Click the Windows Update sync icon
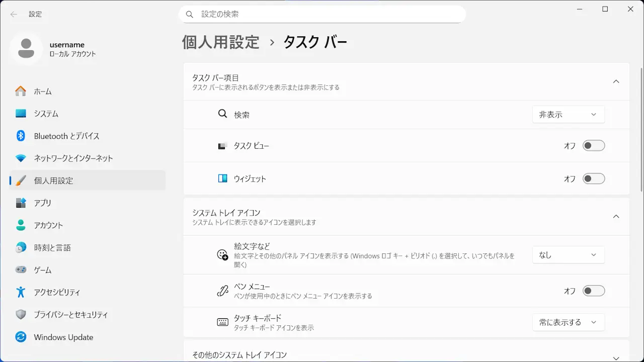Viewport: 644px width, 362px height. pos(21,337)
